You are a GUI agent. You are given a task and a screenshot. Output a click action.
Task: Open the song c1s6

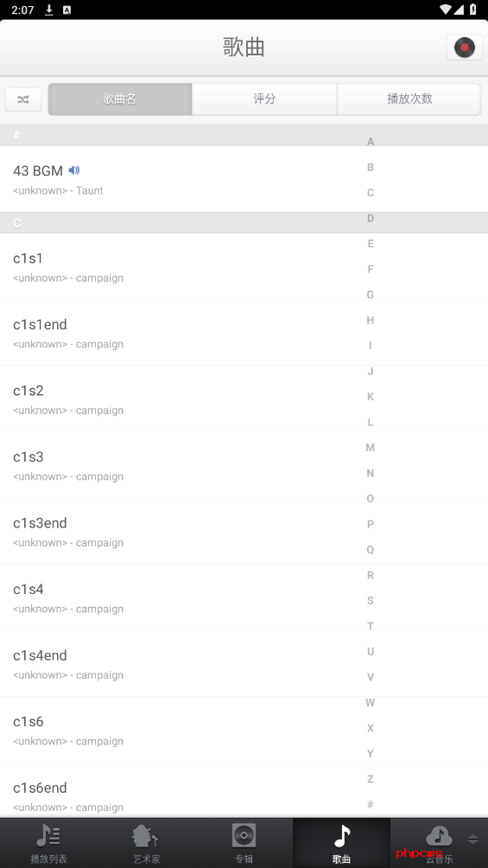click(x=244, y=730)
